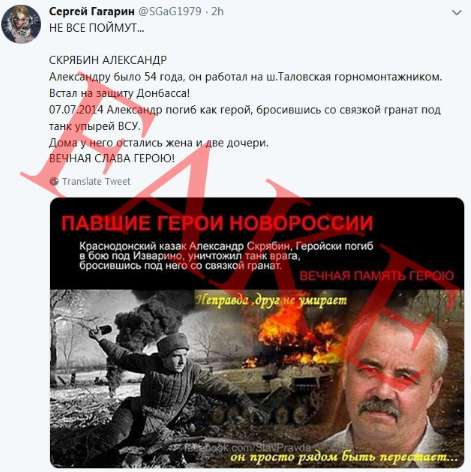Click the red ВЕЧНАЯ ПАМЯТЬ ГЕРОЮ caption

click(x=377, y=276)
